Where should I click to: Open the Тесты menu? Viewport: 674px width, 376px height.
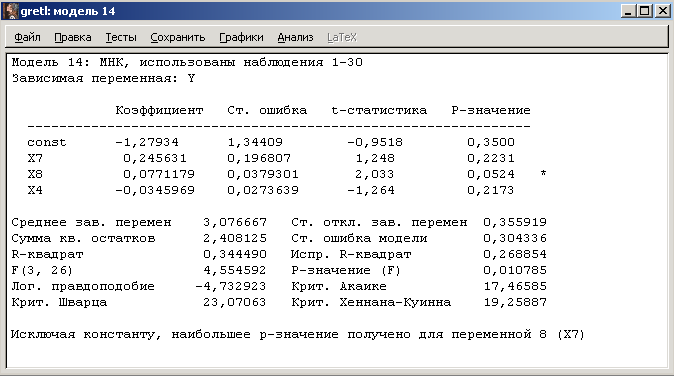[121, 37]
